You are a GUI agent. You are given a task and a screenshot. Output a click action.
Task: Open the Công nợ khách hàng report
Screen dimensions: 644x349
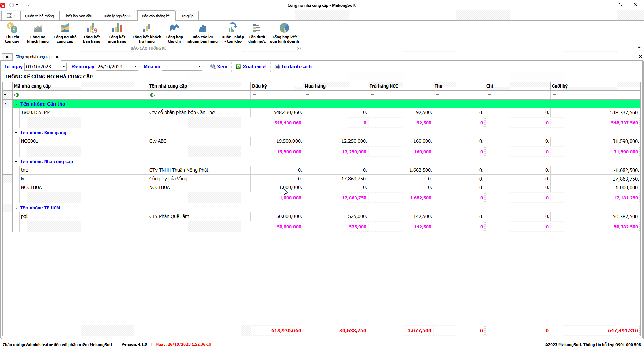[x=38, y=33]
